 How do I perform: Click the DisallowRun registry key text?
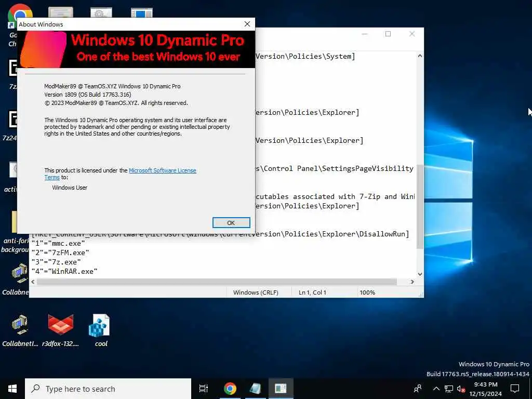[x=384, y=234]
